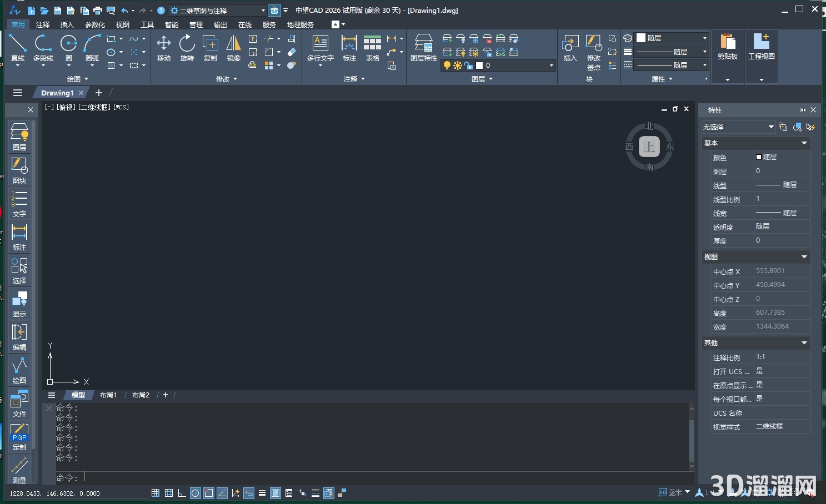The width and height of the screenshot is (826, 504).
Task: Collapse the 基本 section in Properties
Action: 804,143
